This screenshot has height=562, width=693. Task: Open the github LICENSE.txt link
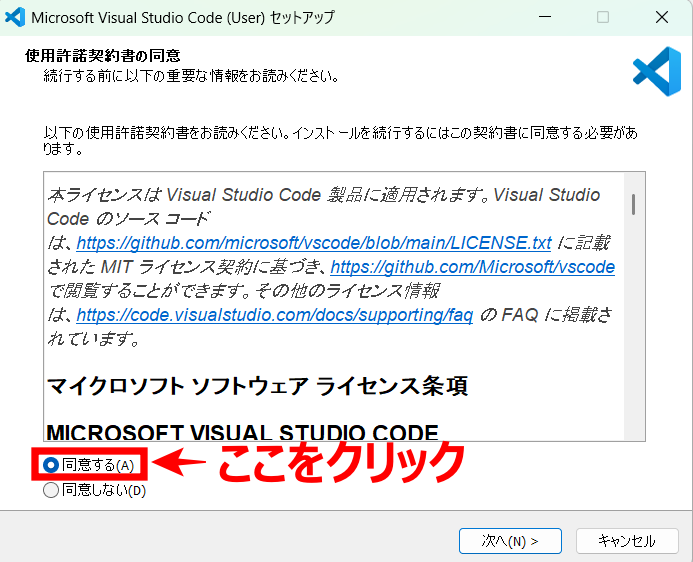click(x=314, y=243)
